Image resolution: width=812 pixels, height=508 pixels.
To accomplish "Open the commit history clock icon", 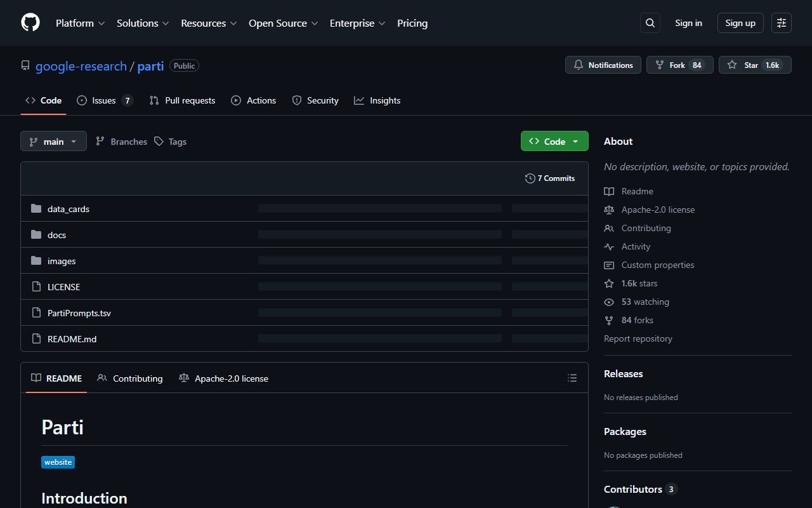I will tap(530, 178).
